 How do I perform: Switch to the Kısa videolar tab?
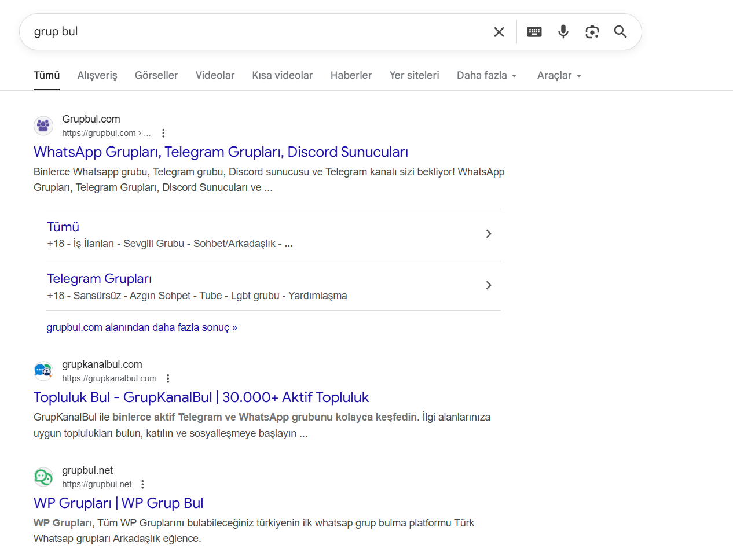pos(283,75)
